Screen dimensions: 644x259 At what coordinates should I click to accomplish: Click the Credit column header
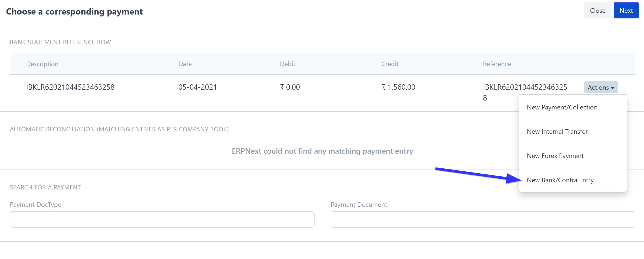pos(390,64)
